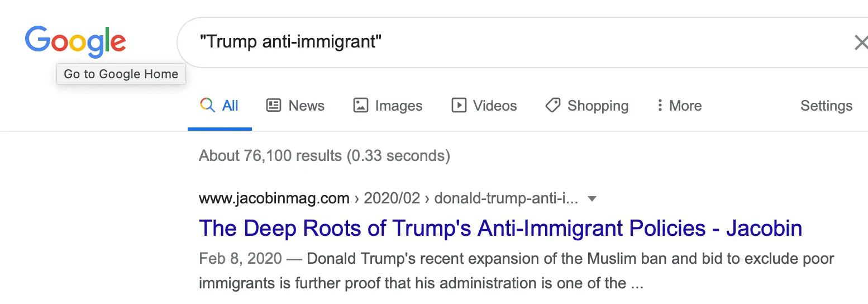This screenshot has height=304, width=868.
Task: Click the magnifier icon on the All tab
Action: (207, 106)
